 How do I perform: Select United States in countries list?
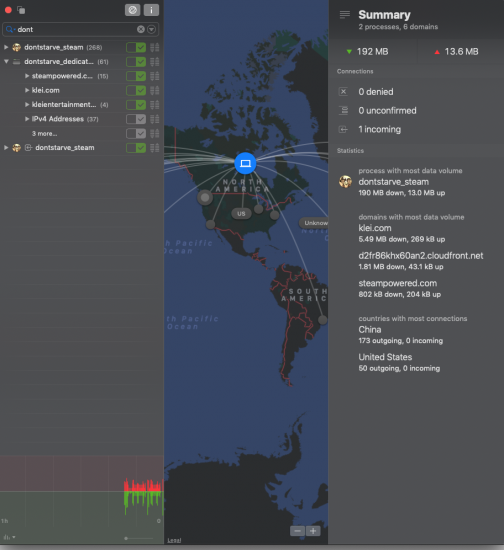[x=385, y=357]
